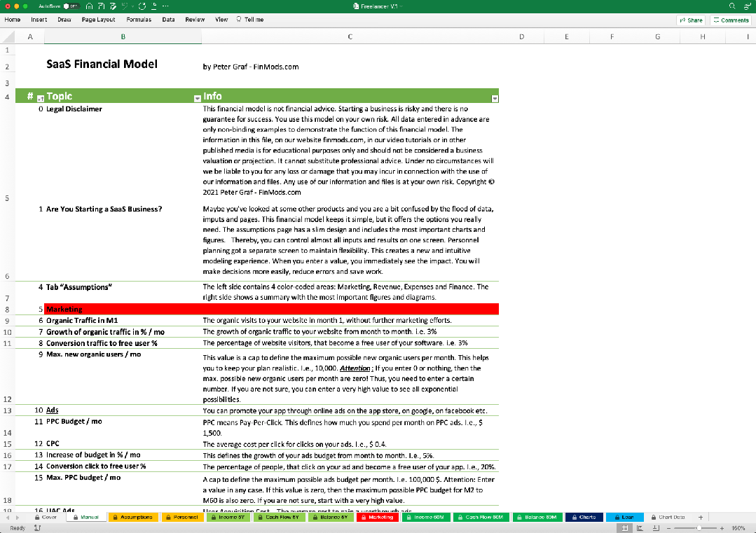Switch to the Balance 5Y sheet tab
This screenshot has height=533, width=756.
point(330,517)
